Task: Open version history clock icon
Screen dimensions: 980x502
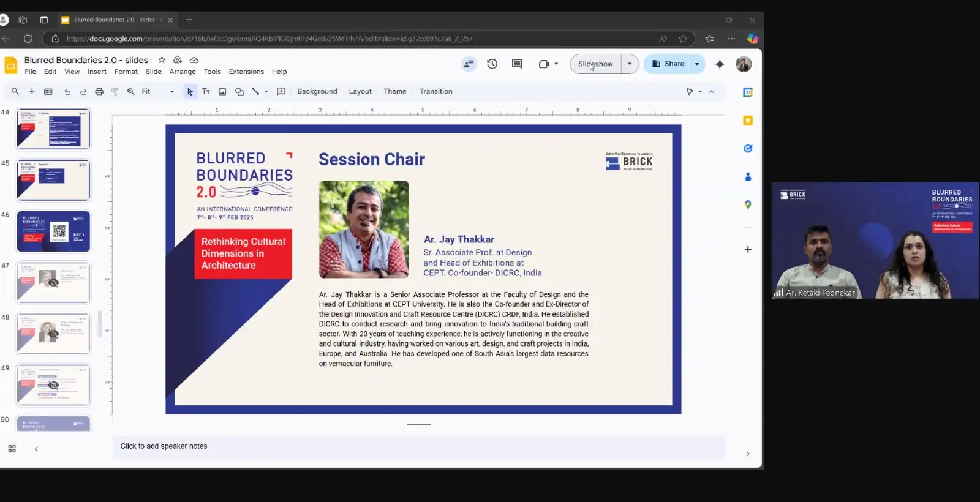Action: [x=492, y=64]
